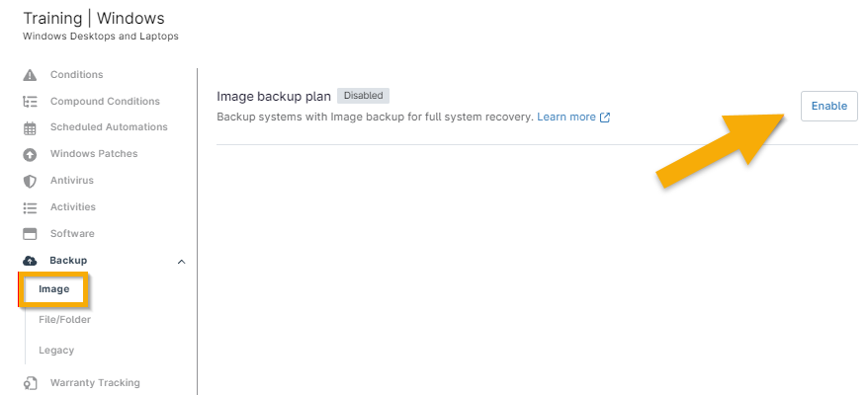Click the Disabled status badge

click(x=364, y=96)
